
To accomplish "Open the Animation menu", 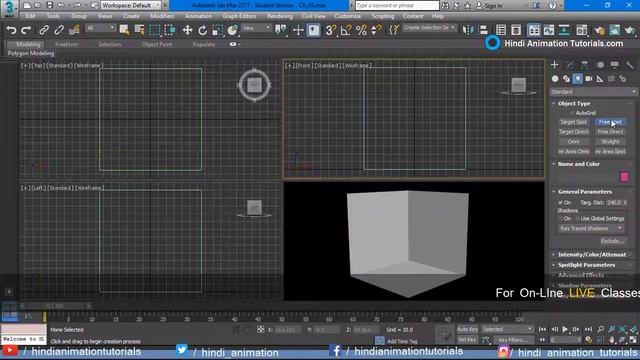I will [x=198, y=16].
